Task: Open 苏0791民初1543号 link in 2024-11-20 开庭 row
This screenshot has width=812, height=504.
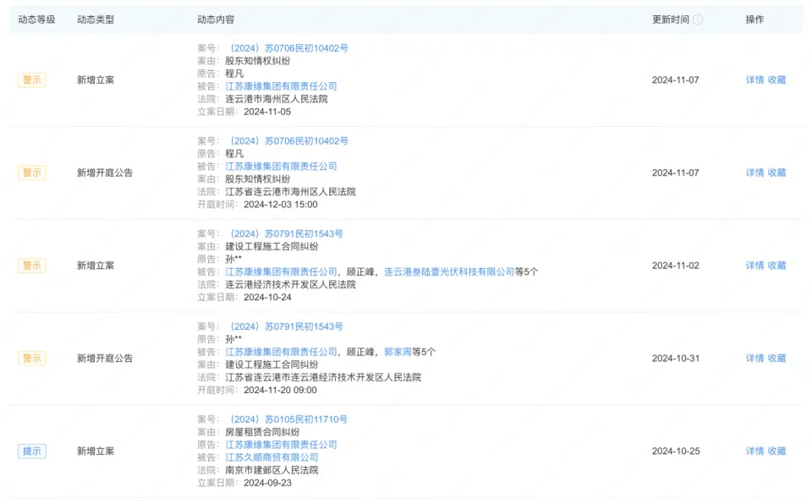Action: 285,326
